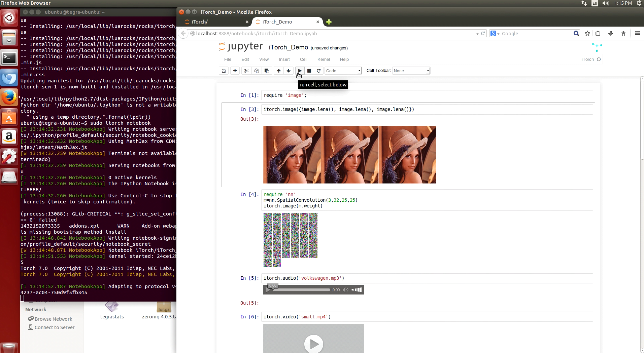644x353 pixels.
Task: Restart the kernel using the circular arrow icon
Action: coord(318,71)
